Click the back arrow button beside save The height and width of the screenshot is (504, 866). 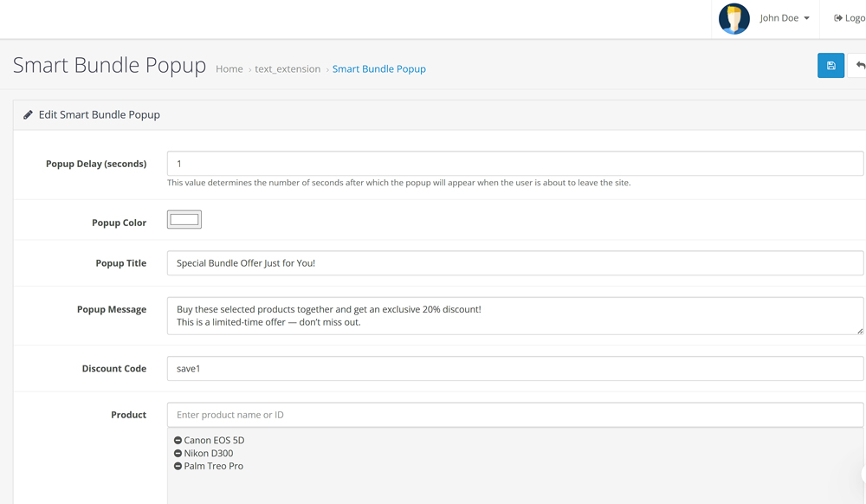(859, 66)
